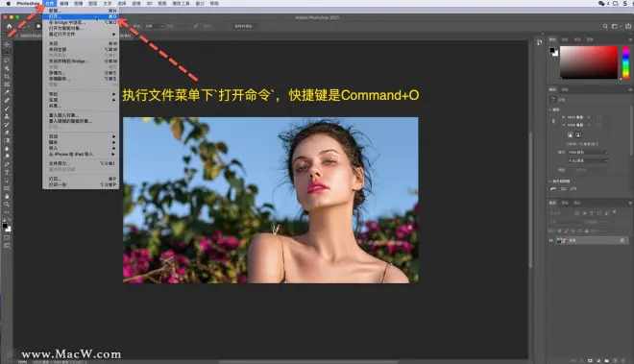Open Photoshop search magnifier icon
The width and height of the screenshot is (634, 364).
(x=605, y=26)
